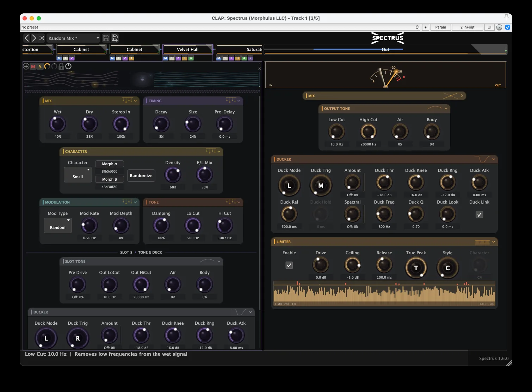Click the shuffle preset icon
Image resolution: width=532 pixels, height=392 pixels.
(42, 38)
